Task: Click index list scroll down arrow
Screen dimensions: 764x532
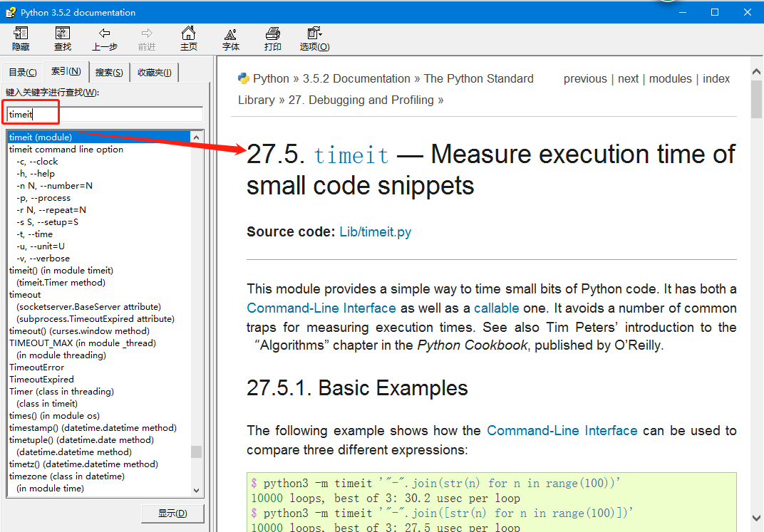Action: click(x=197, y=490)
